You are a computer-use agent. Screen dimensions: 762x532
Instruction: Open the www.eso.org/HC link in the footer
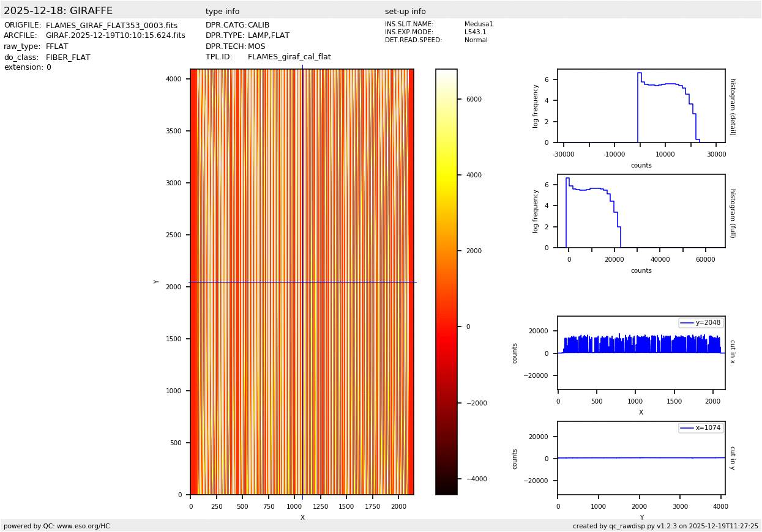[83, 526]
